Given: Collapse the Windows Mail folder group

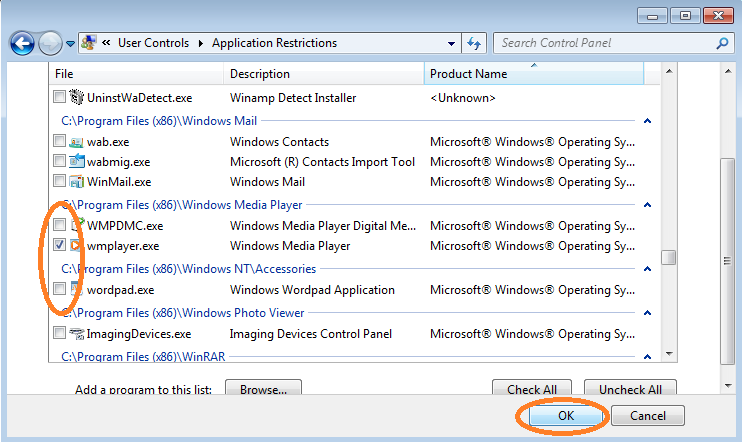Looking at the screenshot, I should [647, 121].
